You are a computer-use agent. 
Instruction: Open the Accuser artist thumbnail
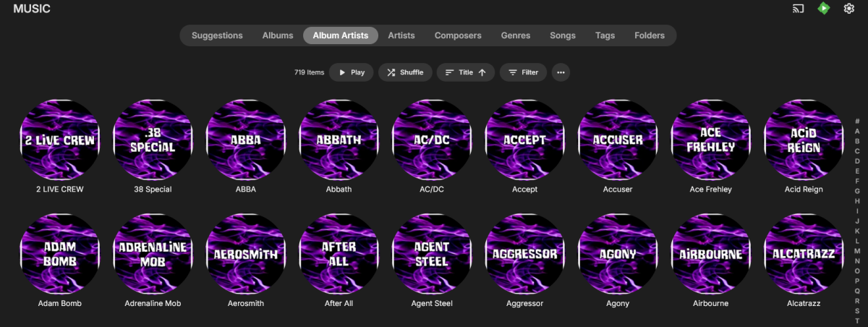coord(618,139)
